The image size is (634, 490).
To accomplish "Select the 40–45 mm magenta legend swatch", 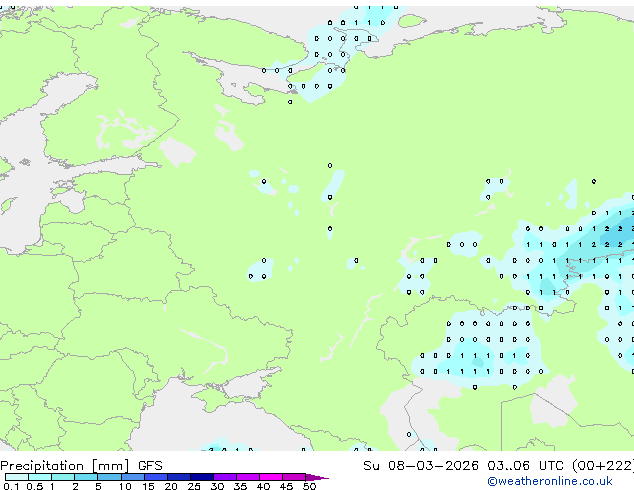I will pos(271,477).
